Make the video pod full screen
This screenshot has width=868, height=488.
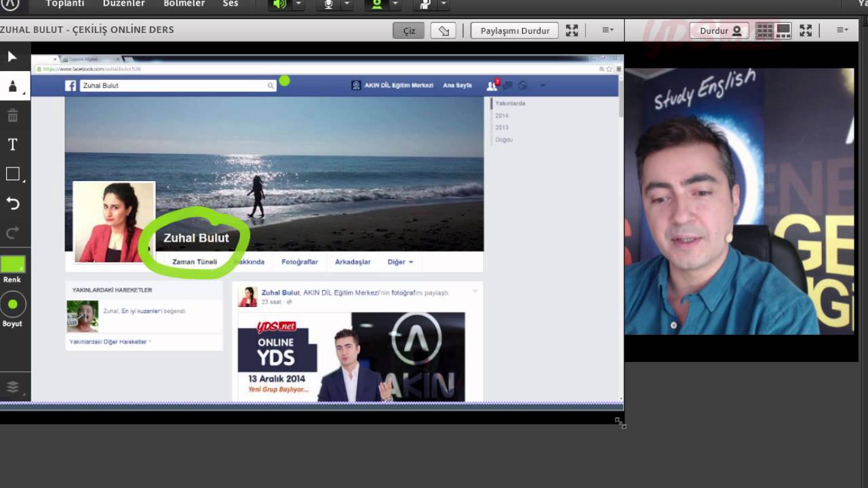click(x=806, y=30)
